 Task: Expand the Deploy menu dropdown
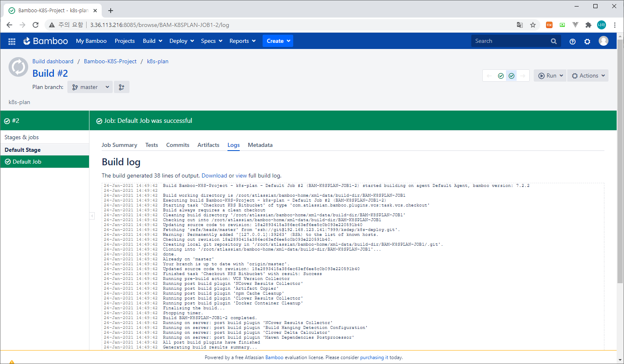182,41
